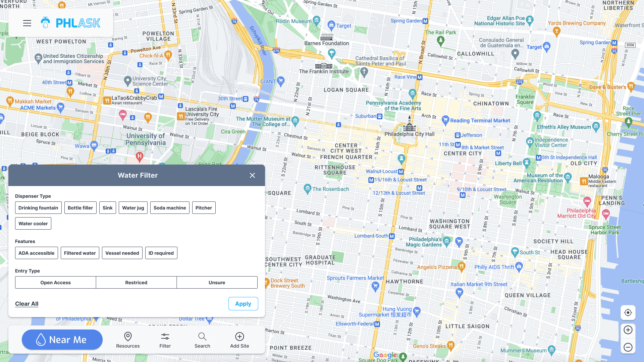This screenshot has height=362, width=644.
Task: Open Resources pin icon
Action: coord(128,337)
